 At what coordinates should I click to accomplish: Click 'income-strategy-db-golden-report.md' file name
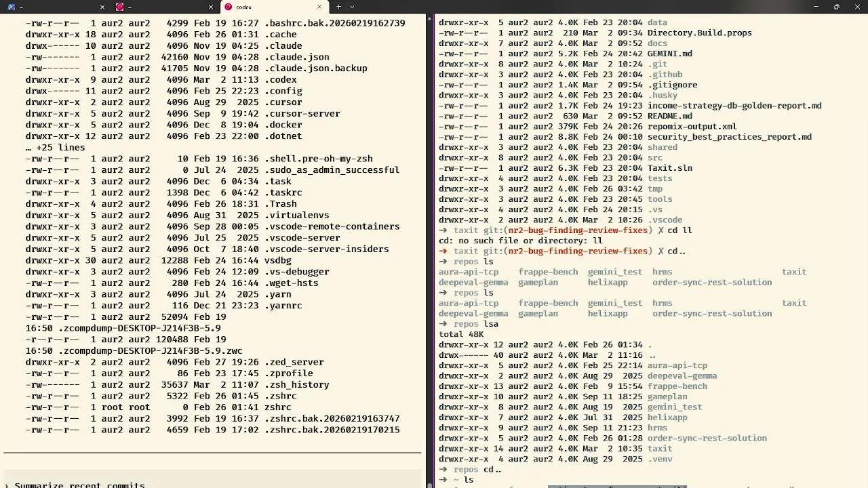735,106
